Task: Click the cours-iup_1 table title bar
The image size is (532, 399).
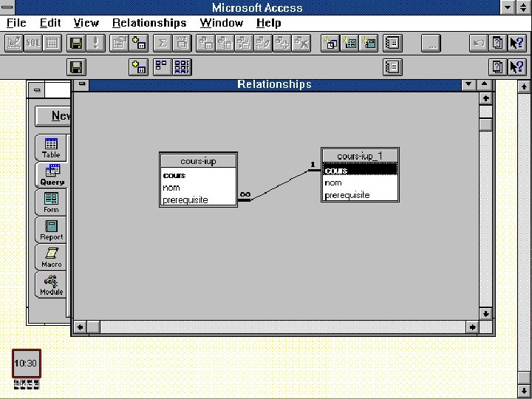Action: coord(360,156)
